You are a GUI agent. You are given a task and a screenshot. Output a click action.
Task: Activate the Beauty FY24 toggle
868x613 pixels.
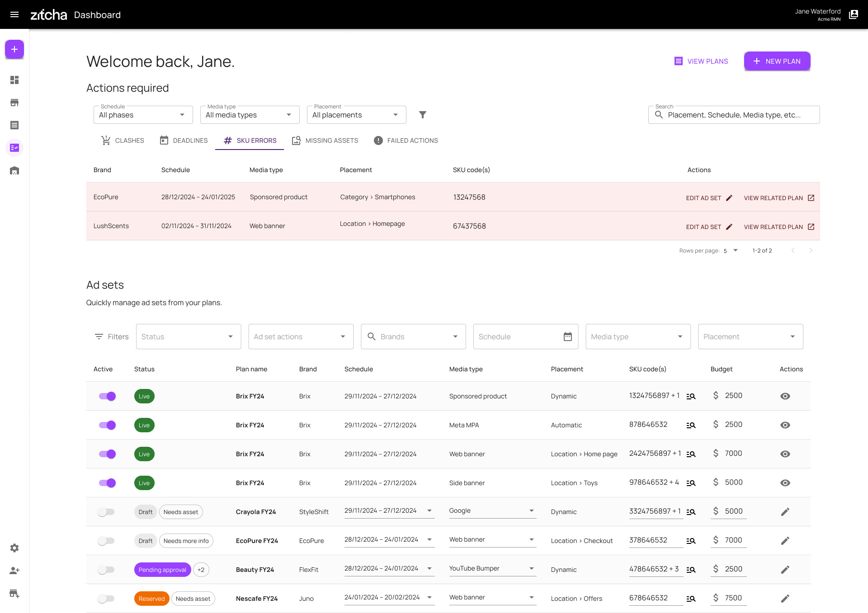click(x=106, y=570)
